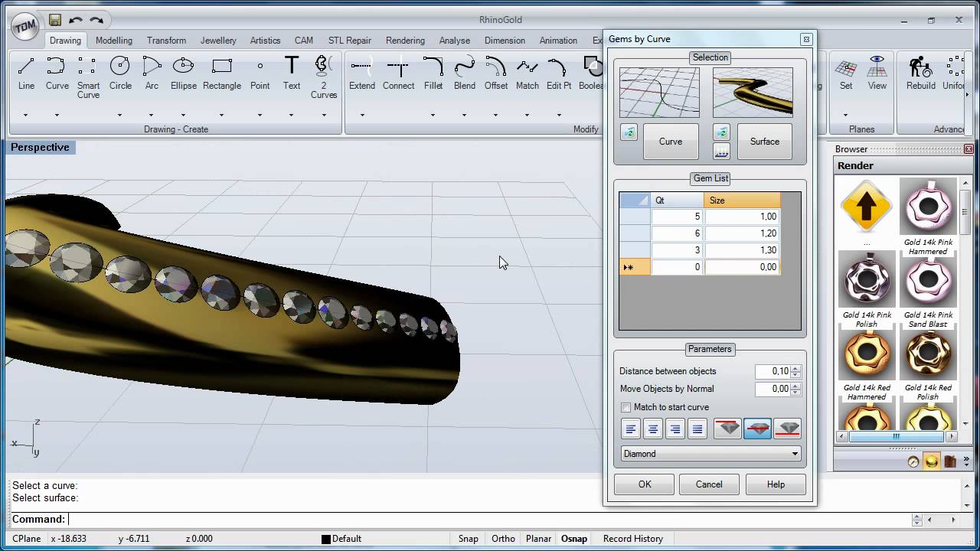Toggle align center option
The height and width of the screenshot is (551, 980).
[653, 429]
